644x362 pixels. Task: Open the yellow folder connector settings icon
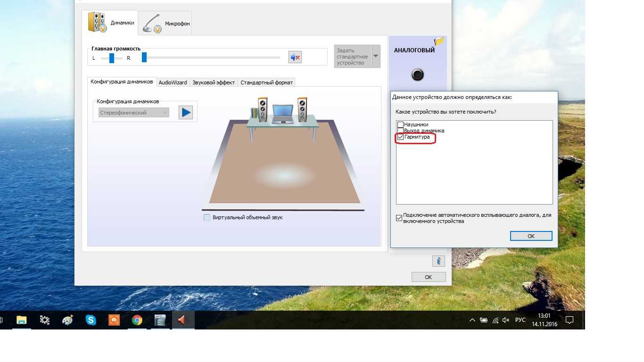click(x=439, y=41)
